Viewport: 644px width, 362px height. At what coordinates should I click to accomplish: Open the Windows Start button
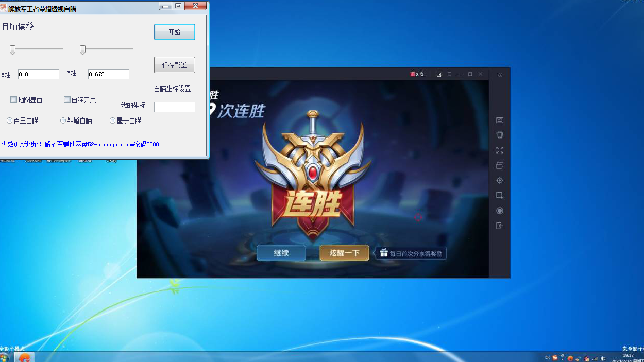tap(5, 357)
